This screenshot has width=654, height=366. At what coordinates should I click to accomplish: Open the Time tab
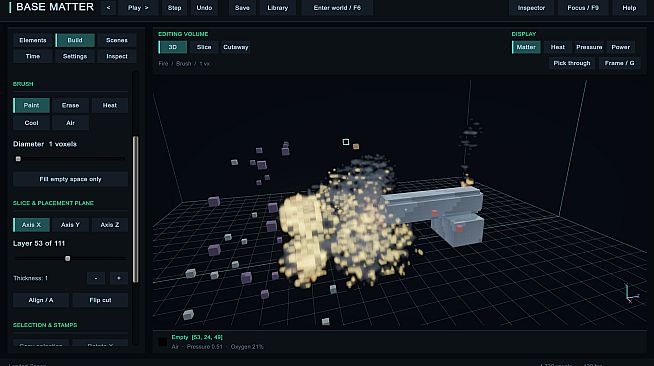click(33, 56)
